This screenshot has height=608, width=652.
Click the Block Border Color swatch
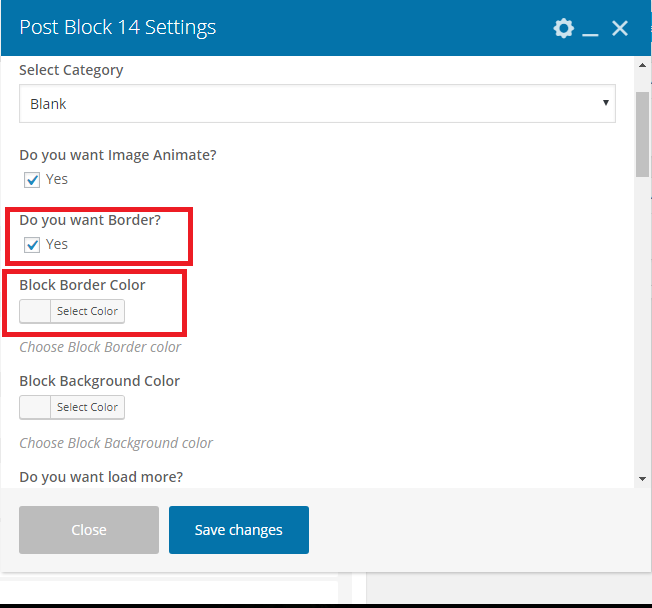click(35, 312)
